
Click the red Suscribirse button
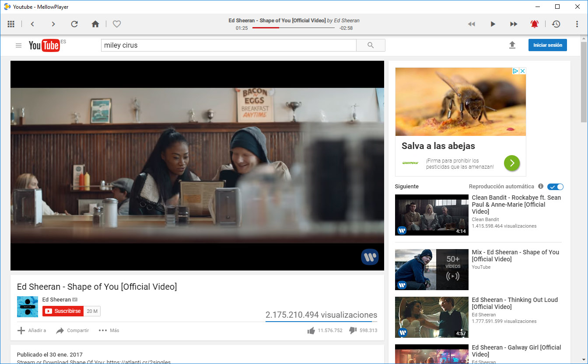pos(63,311)
